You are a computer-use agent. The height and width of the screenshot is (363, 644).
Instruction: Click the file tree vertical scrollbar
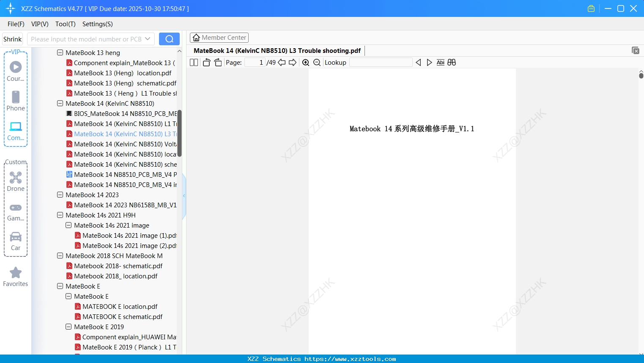(x=179, y=133)
